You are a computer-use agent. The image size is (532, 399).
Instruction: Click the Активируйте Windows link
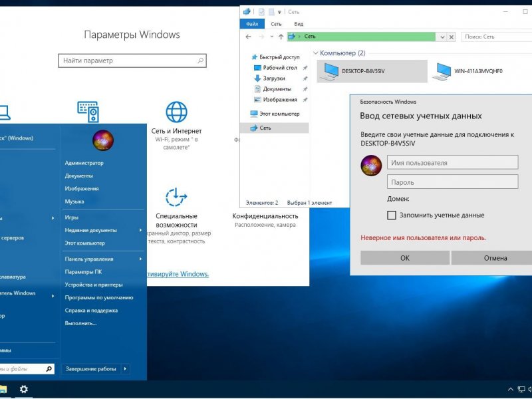pos(178,274)
